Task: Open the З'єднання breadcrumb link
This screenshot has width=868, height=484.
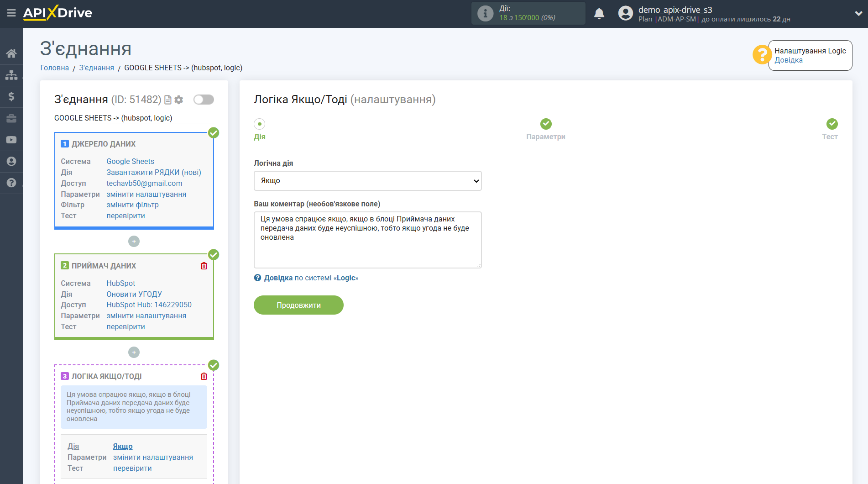Action: pos(96,68)
